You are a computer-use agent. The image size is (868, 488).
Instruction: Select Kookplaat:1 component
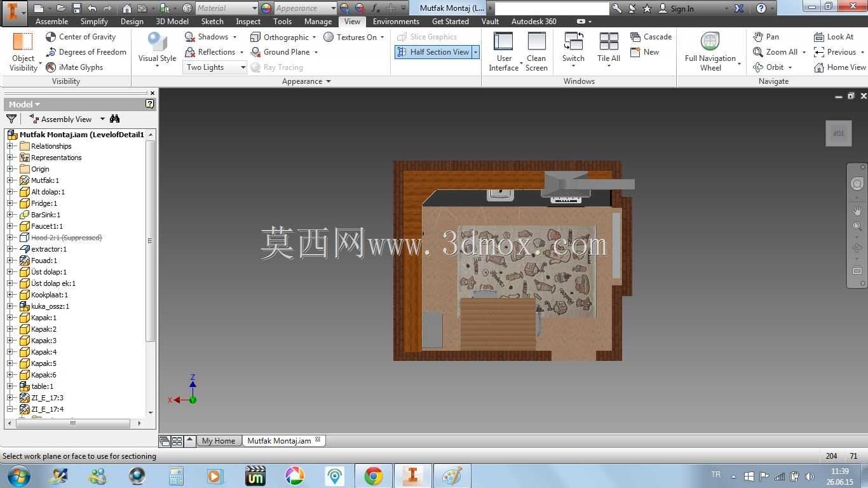pyautogui.click(x=50, y=295)
